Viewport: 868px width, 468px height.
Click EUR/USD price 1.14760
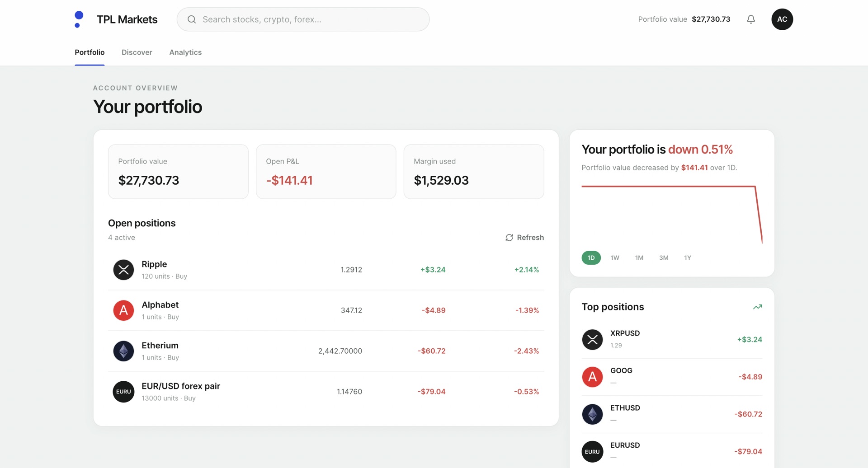349,392
